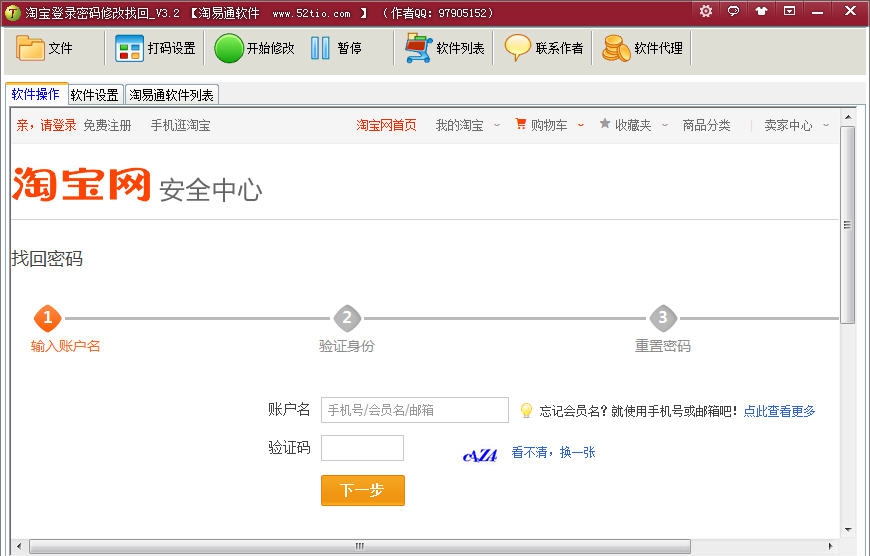Viewport: 870px width, 556px height.
Task: Click the application T logo icon
Action: point(12,12)
